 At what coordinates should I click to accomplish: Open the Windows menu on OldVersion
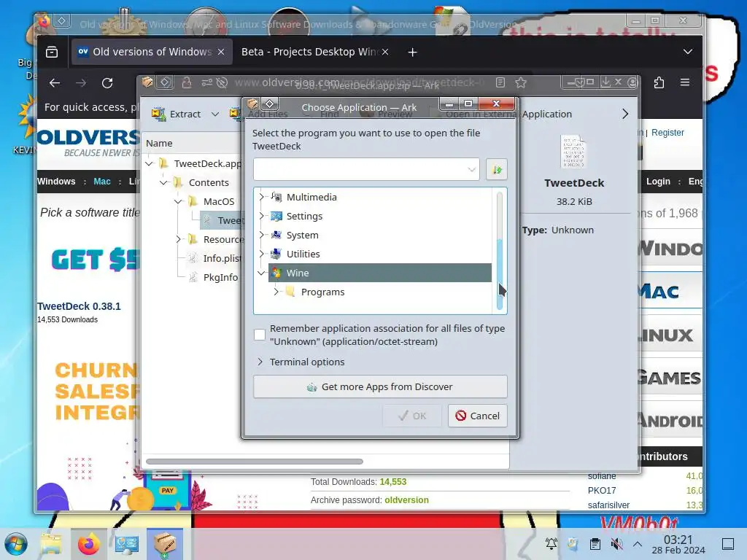click(56, 182)
